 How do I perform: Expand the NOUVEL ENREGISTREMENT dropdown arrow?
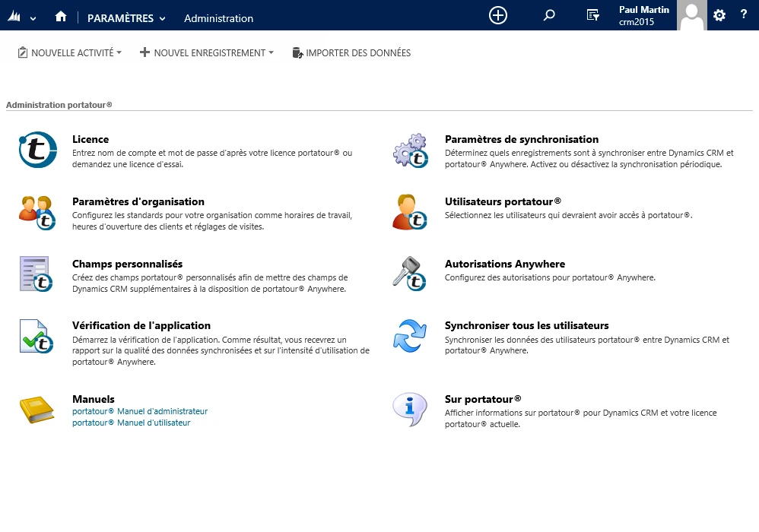pos(271,52)
